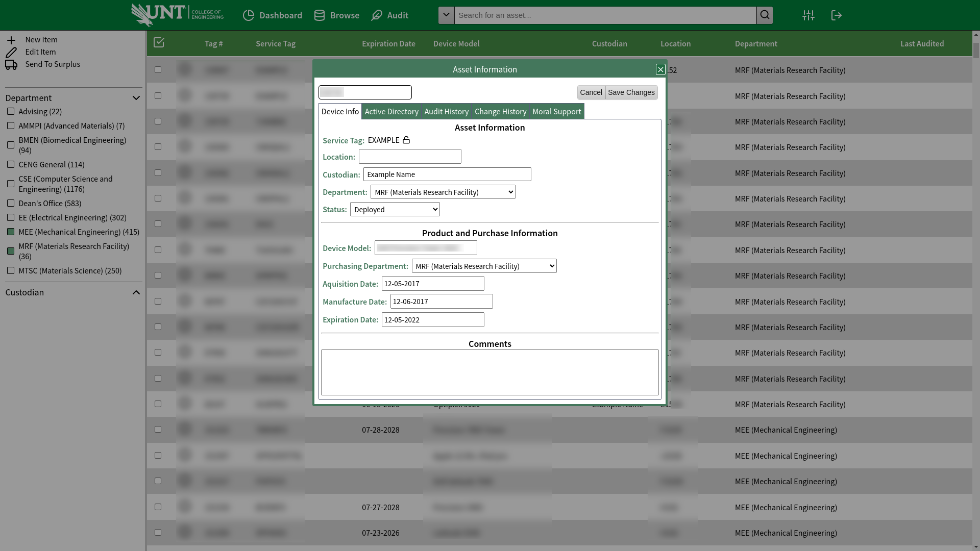980x551 pixels.
Task: Click the Send To Surplus link
Action: 53,64
